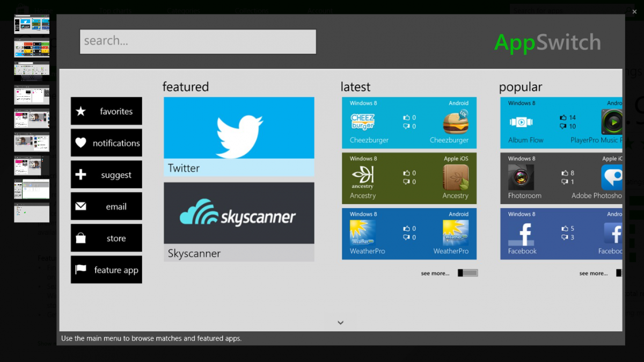Click the feature app button
The width and height of the screenshot is (644, 362).
coord(106,270)
